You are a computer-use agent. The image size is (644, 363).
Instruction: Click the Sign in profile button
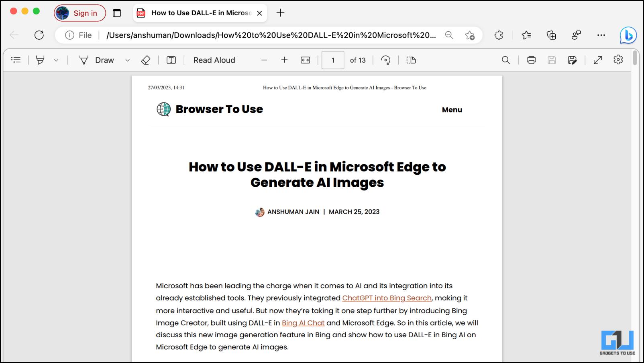coord(79,13)
